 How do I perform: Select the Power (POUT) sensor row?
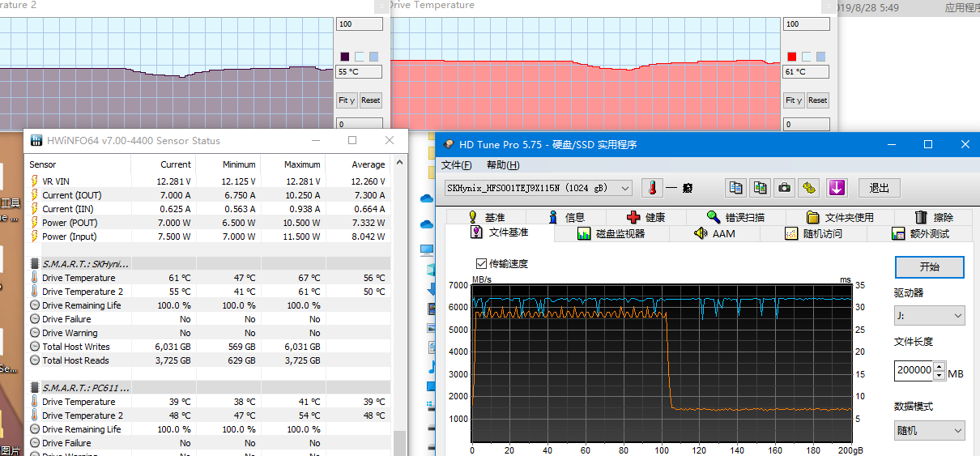coord(208,223)
